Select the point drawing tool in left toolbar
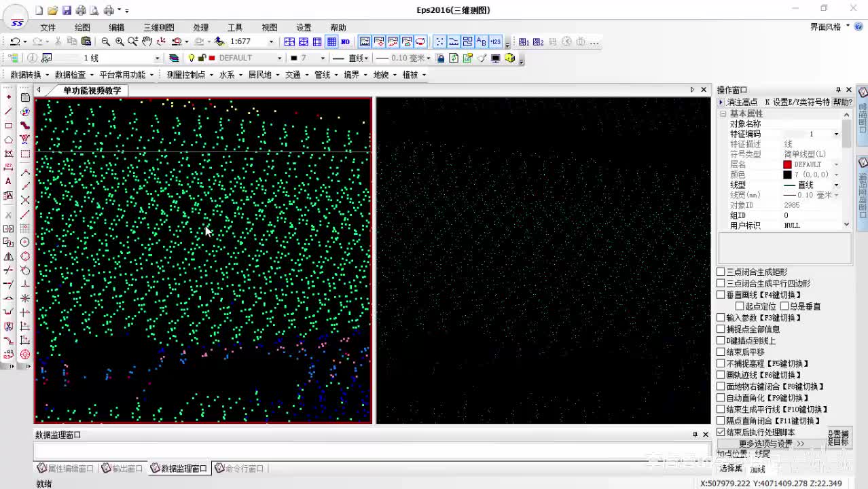The width and height of the screenshot is (868, 489). click(8, 97)
